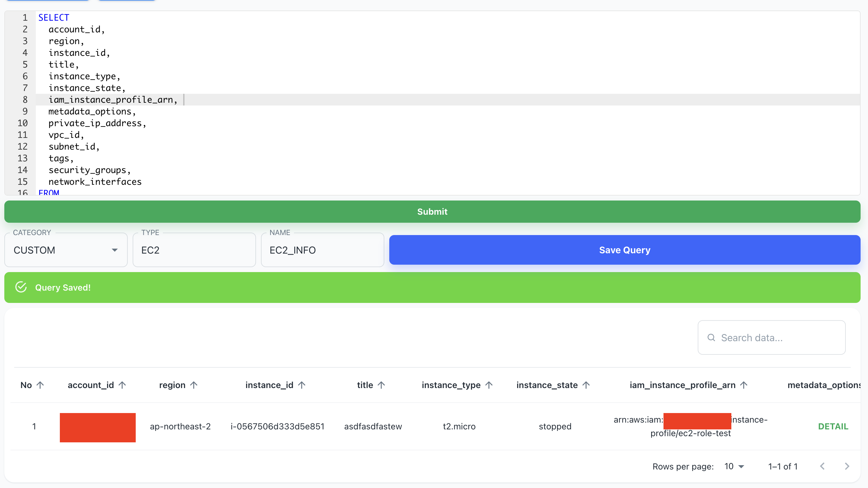Place cursor on iam_instance_profile_arn line in editor

(x=113, y=100)
